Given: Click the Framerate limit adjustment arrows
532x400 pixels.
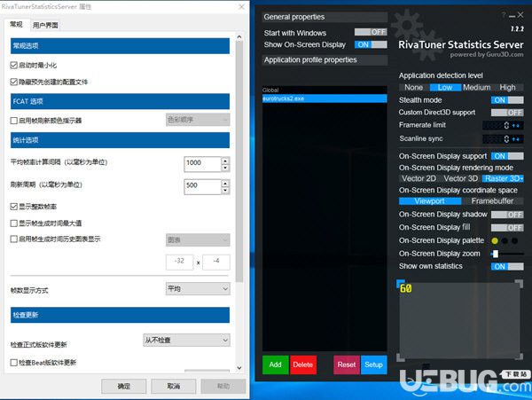Looking at the screenshot, I should tap(516, 126).
